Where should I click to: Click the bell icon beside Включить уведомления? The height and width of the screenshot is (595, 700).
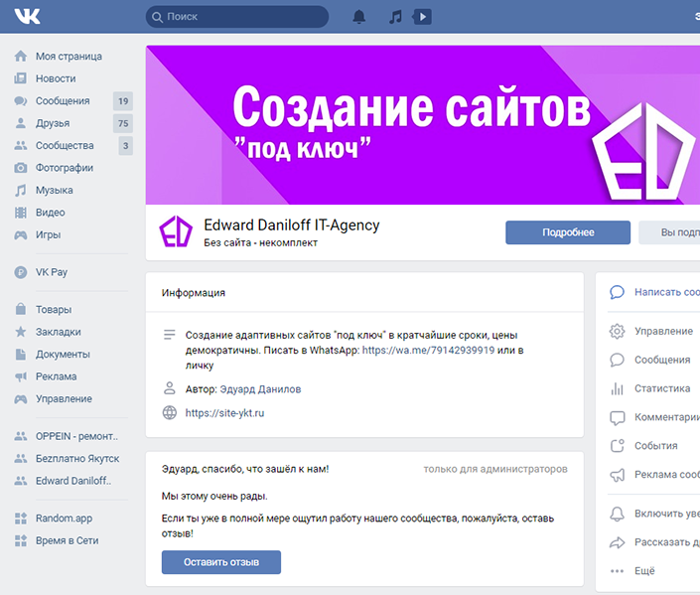point(617,514)
